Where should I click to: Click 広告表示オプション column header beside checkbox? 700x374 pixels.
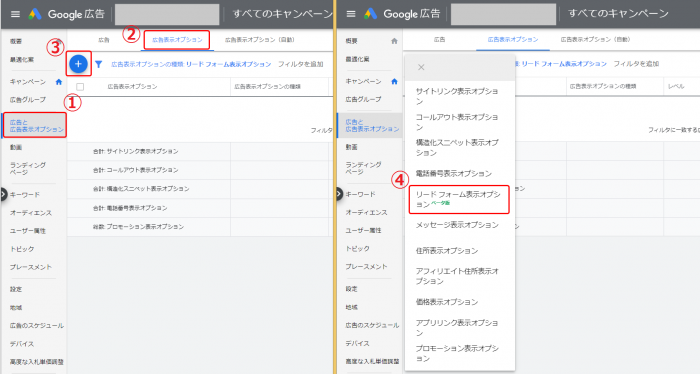(x=133, y=87)
